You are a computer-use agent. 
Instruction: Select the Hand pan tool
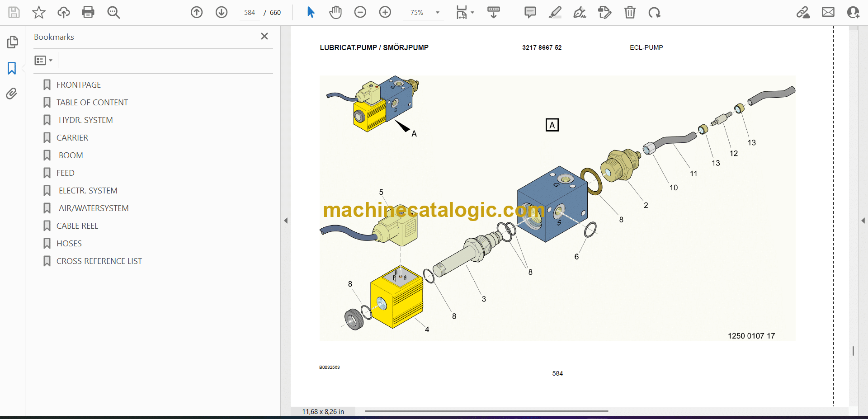coord(335,12)
